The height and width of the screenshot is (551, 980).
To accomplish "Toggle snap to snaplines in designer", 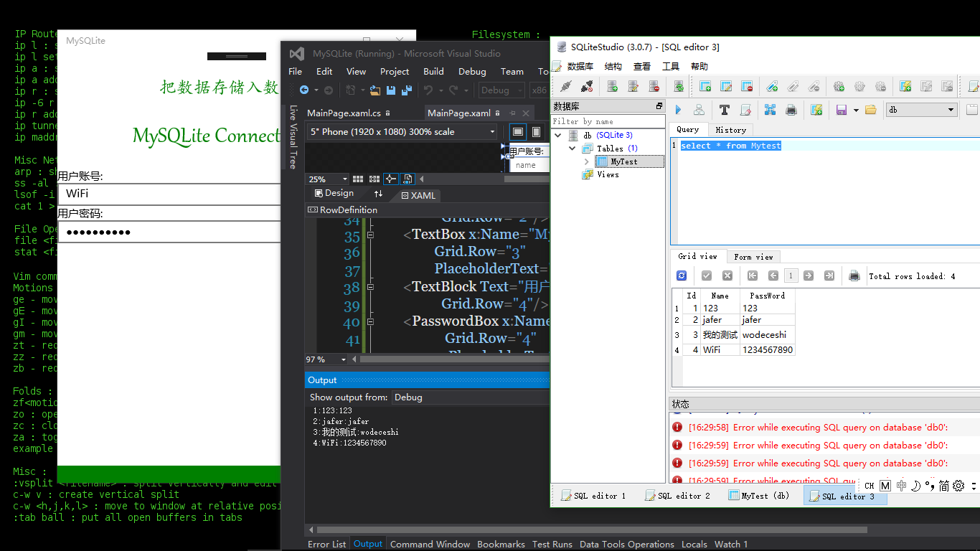I will click(x=390, y=179).
